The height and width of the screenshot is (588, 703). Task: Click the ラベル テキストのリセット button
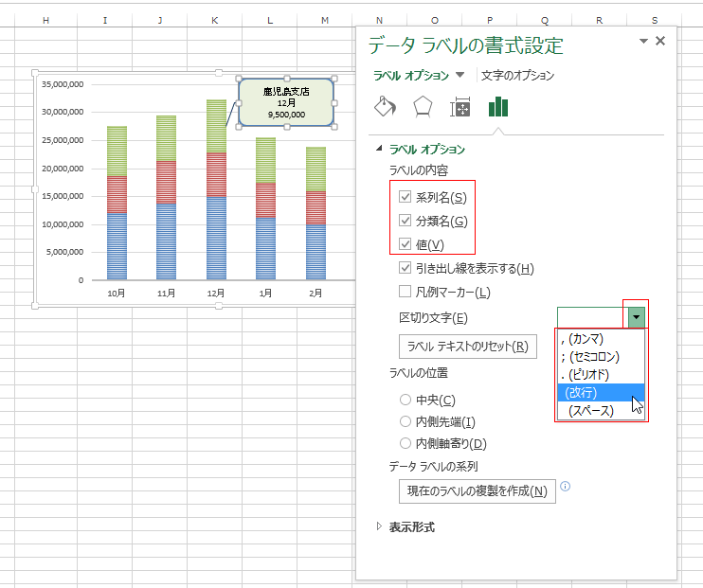[467, 346]
